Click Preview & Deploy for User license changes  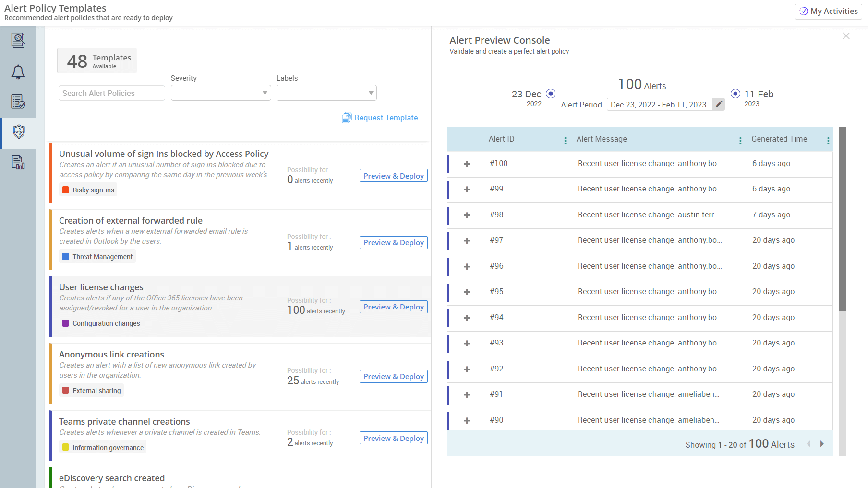393,307
